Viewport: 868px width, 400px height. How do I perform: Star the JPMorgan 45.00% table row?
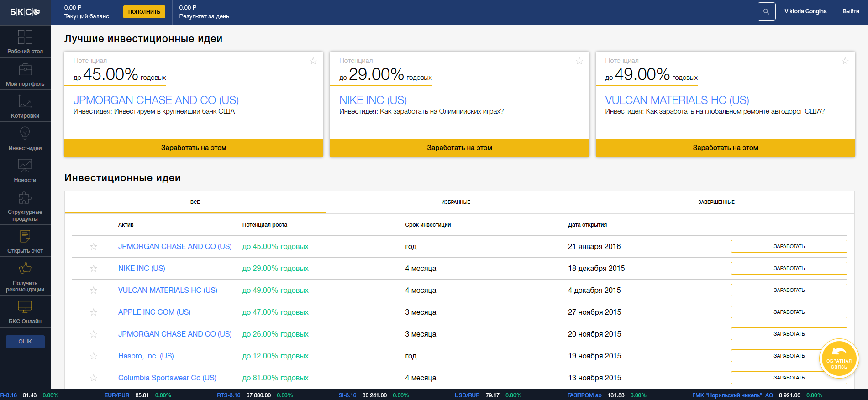point(94,246)
